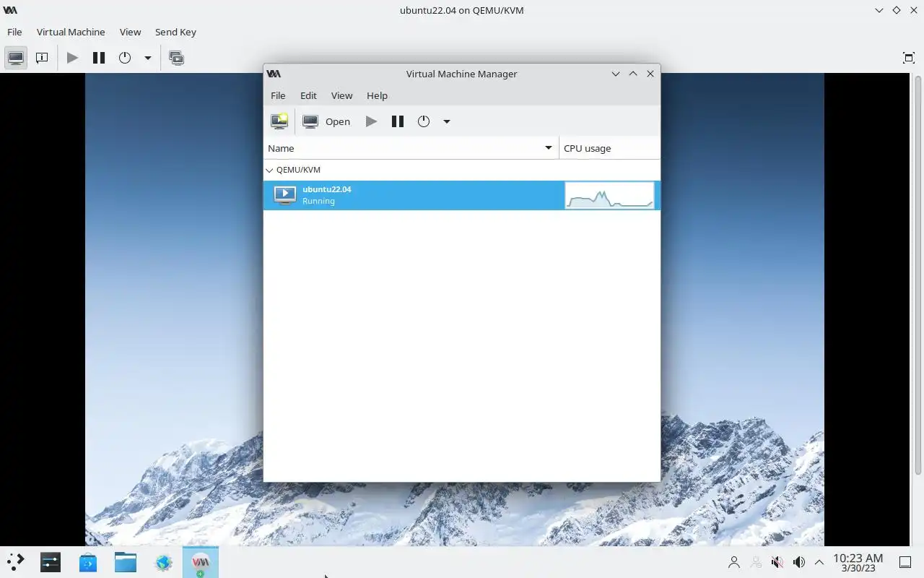Open File menu in Virtual Machine Manager
Screen dimensions: 924x578
[x=278, y=95]
